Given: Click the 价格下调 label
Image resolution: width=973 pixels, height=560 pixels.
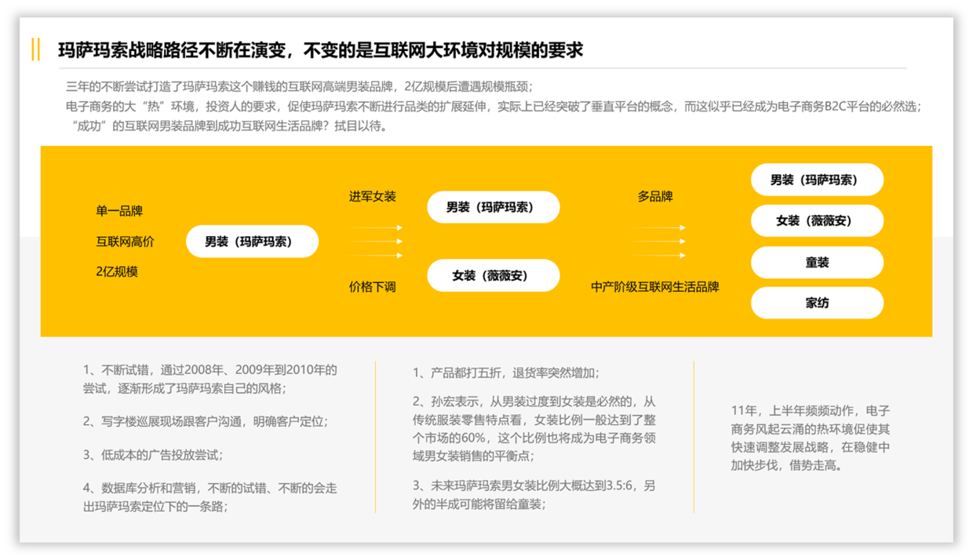Looking at the screenshot, I should coord(373,287).
